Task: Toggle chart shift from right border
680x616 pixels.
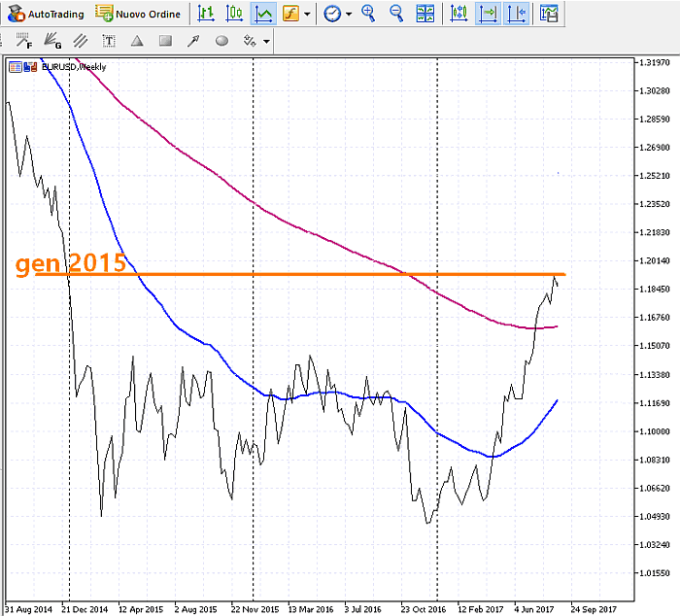Action: click(518, 14)
